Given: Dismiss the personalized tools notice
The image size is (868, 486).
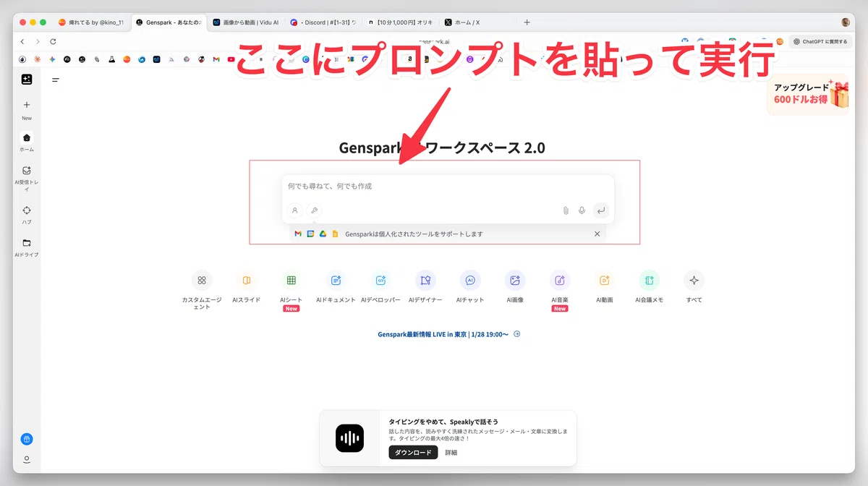Looking at the screenshot, I should coord(597,234).
